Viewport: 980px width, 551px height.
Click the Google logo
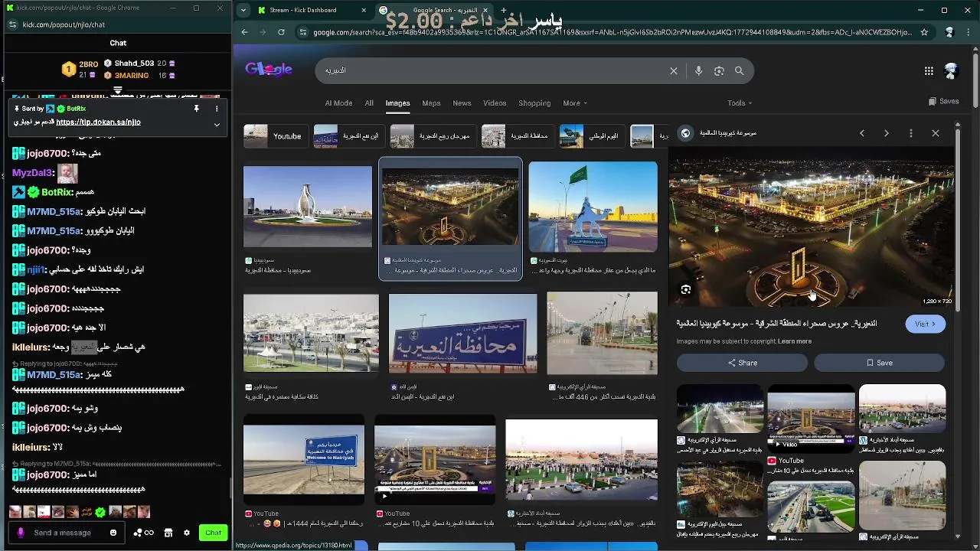click(269, 70)
